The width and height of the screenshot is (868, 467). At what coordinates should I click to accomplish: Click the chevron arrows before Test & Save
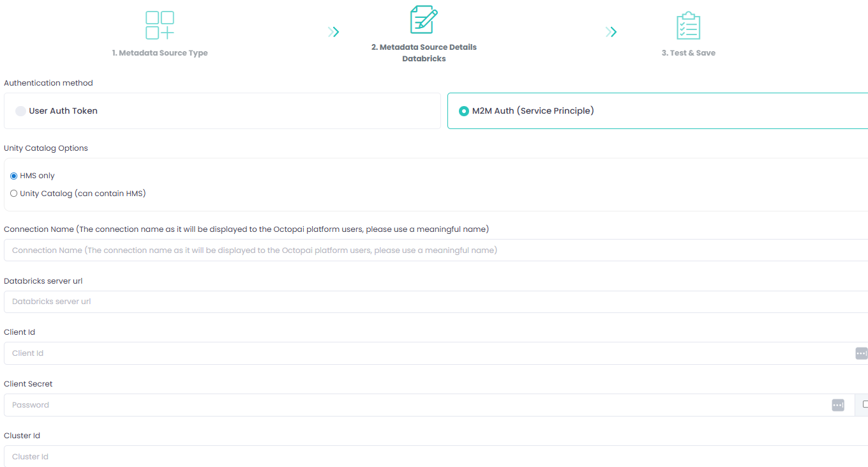tap(611, 31)
